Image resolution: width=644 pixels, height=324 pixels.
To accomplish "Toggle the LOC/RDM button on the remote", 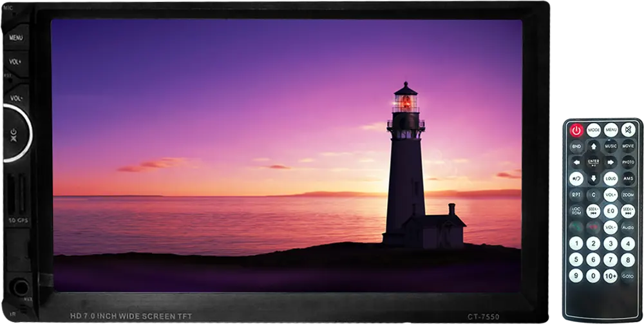I will point(576,211).
